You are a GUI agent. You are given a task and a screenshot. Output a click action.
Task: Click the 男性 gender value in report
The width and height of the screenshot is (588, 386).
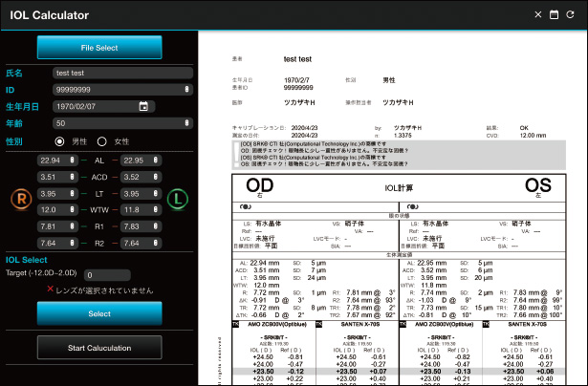pos(389,80)
